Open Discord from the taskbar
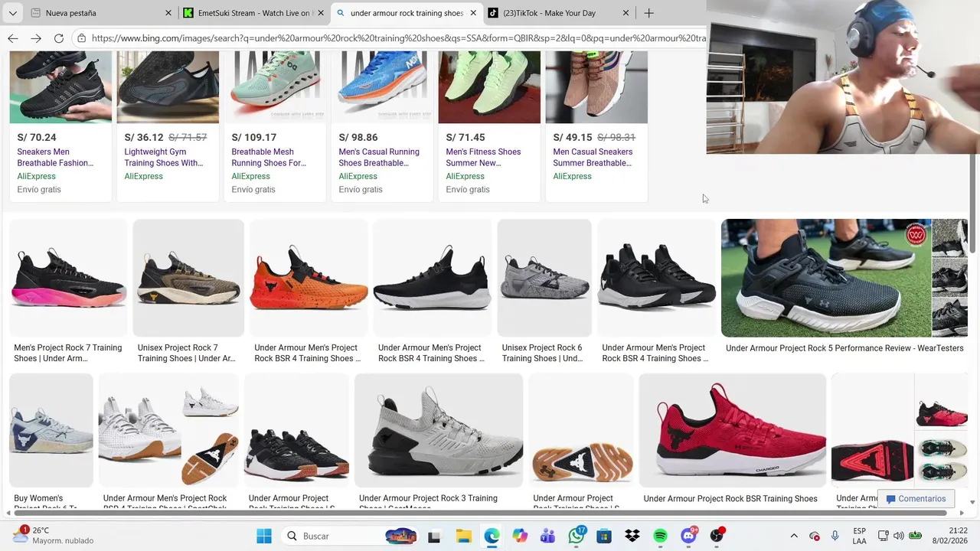Image resolution: width=980 pixels, height=551 pixels. (x=688, y=536)
